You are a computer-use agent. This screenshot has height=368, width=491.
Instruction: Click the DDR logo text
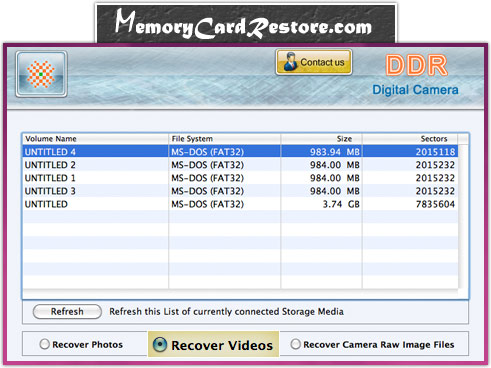[x=416, y=65]
